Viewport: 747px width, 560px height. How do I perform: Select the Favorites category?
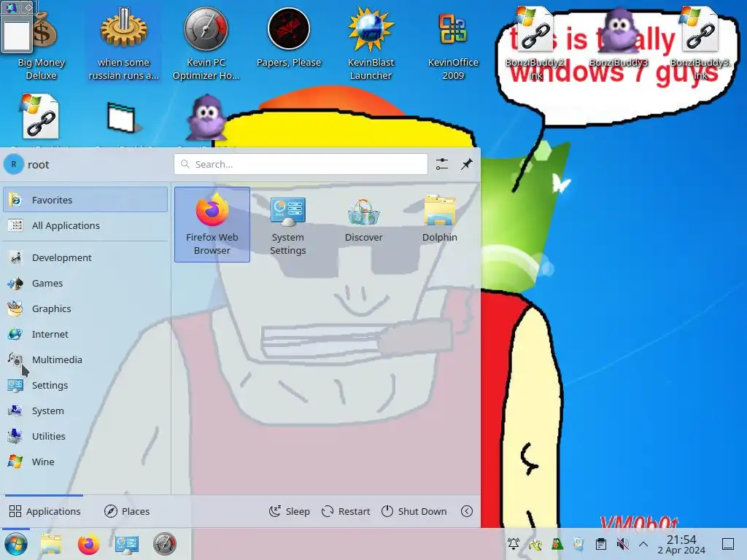(85, 200)
